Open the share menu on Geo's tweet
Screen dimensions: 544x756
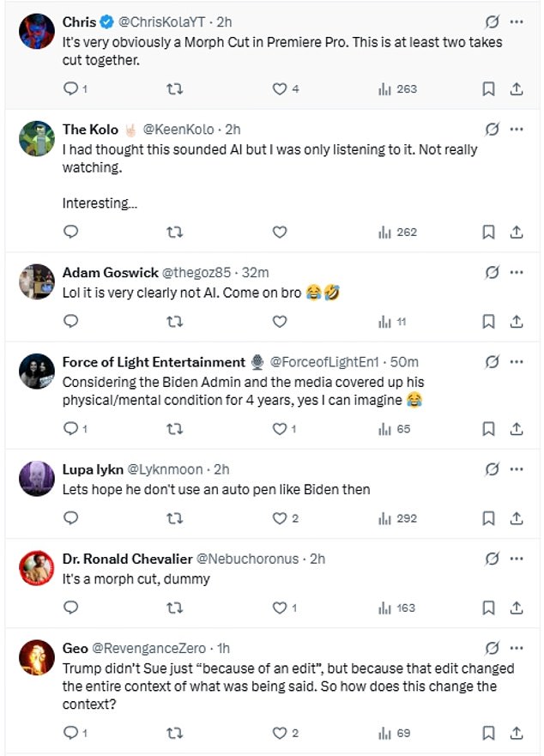[x=516, y=733]
